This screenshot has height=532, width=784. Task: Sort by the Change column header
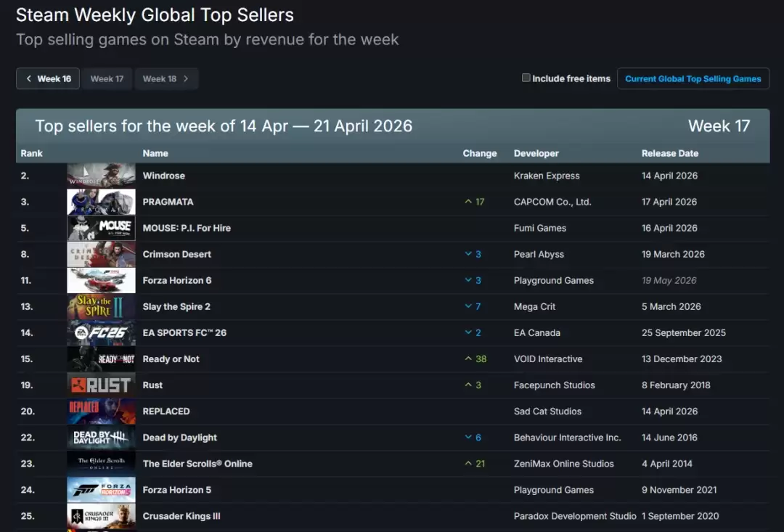pyautogui.click(x=480, y=153)
